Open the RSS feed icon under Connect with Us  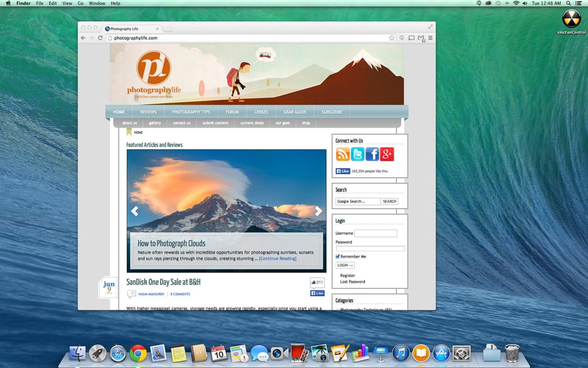click(343, 154)
